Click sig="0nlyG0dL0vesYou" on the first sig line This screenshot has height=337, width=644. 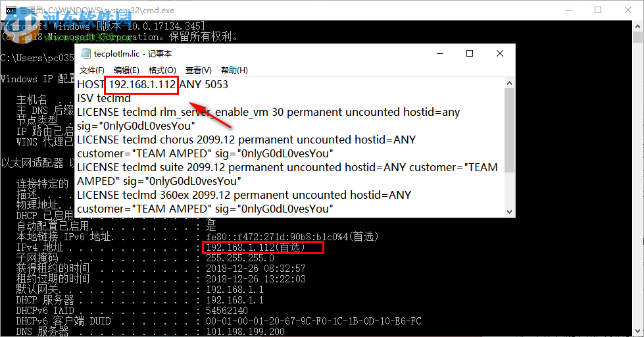coord(136,126)
